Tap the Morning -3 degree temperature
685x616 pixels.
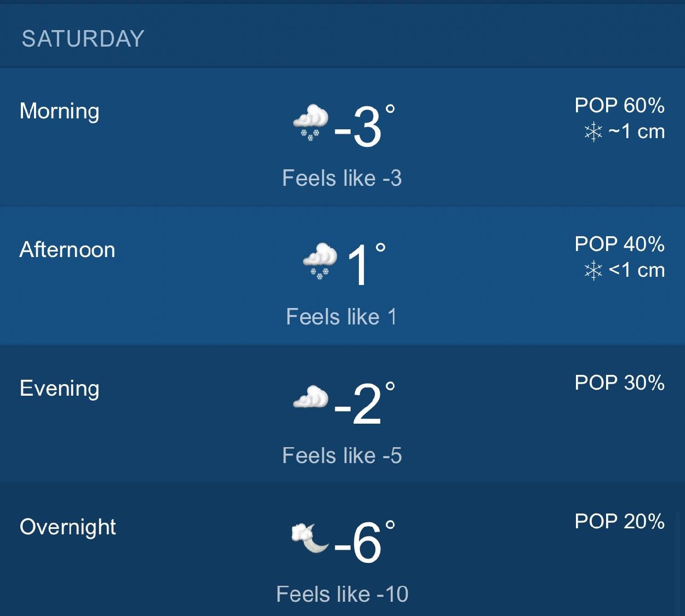[364, 126]
